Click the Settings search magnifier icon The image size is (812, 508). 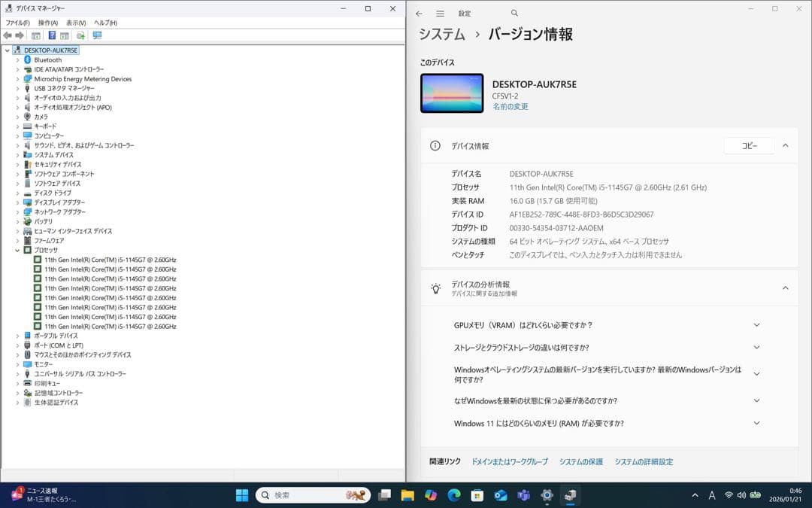514,13
